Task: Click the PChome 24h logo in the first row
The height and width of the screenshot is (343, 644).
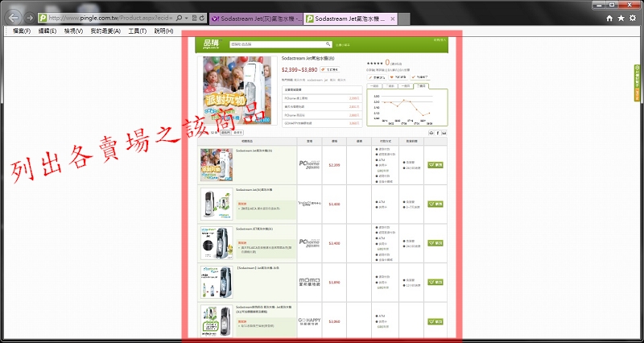Action: click(310, 165)
